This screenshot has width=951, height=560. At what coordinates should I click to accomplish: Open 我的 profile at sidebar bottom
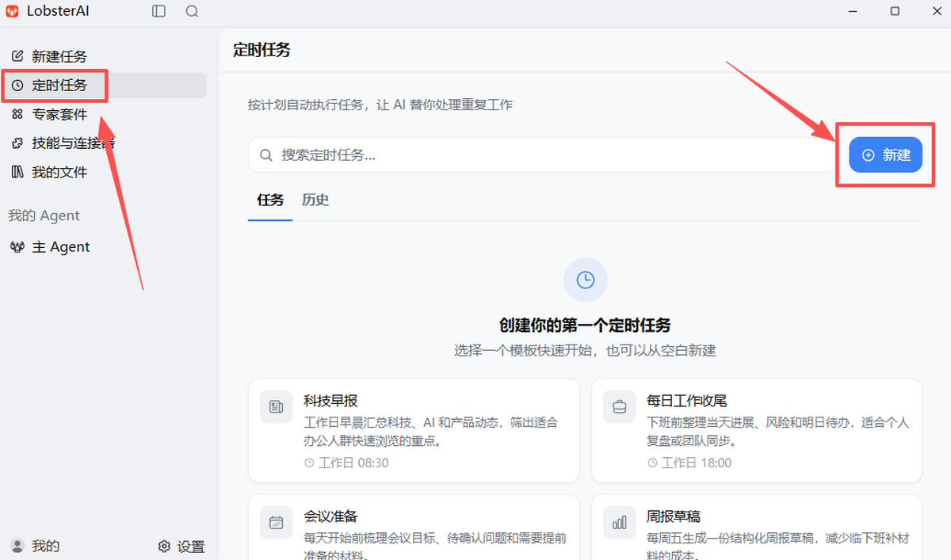click(x=36, y=546)
